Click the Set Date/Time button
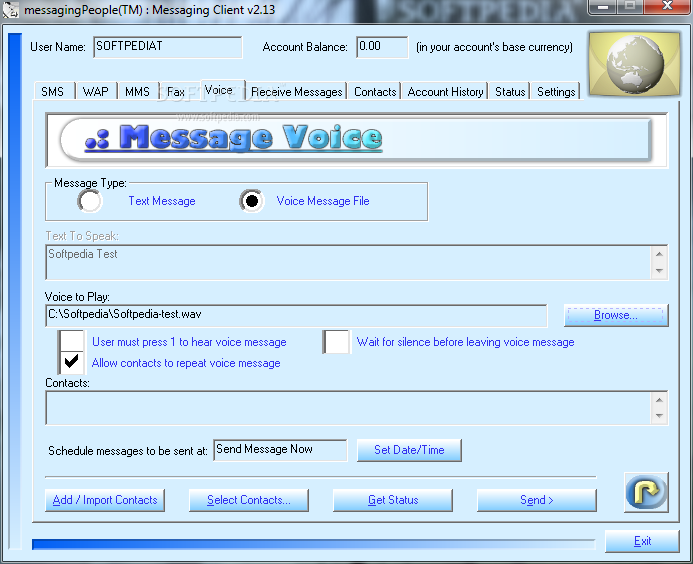693x564 pixels. tap(409, 450)
